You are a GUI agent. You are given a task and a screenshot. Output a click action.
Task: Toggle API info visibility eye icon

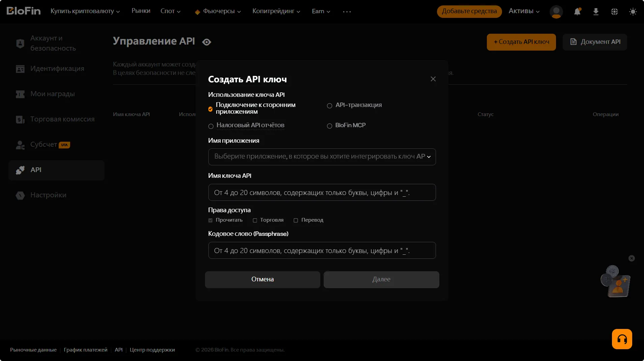point(206,42)
